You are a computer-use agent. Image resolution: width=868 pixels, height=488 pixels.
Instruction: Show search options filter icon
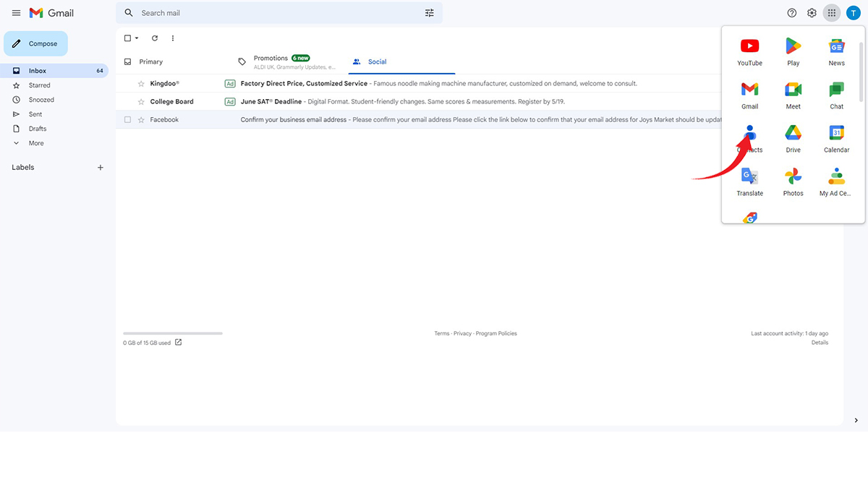click(x=430, y=13)
